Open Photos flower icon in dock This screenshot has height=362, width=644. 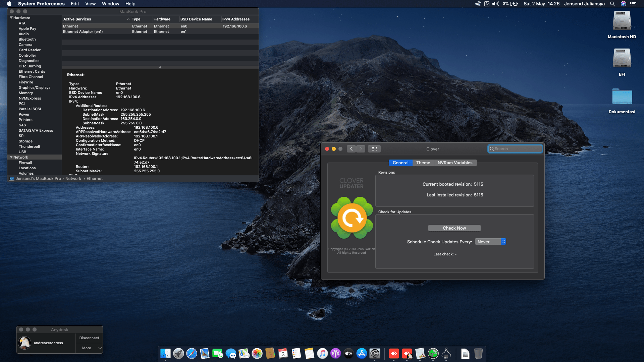click(257, 353)
